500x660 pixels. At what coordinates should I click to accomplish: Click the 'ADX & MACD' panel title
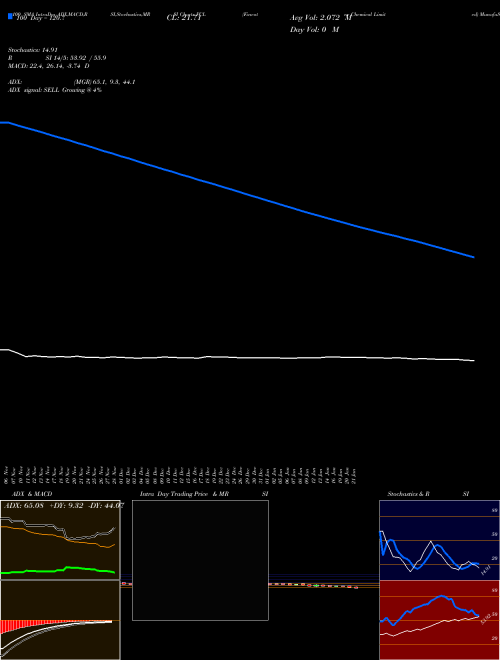click(x=32, y=494)
